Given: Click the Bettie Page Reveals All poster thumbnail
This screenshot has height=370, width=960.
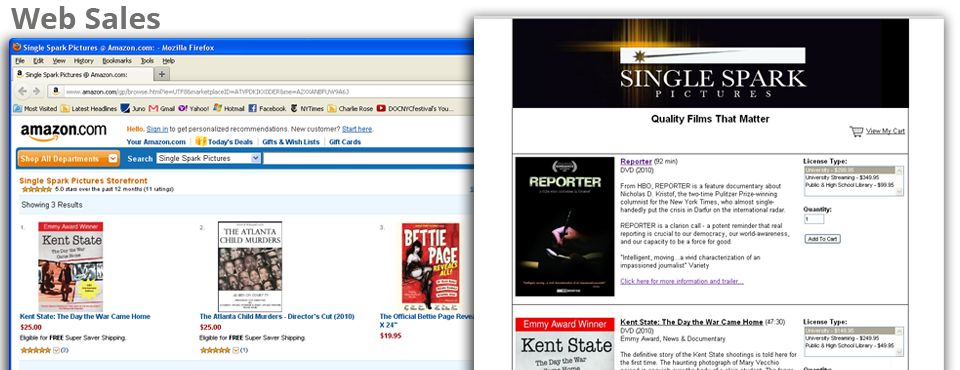Looking at the screenshot, I should pyautogui.click(x=430, y=267).
